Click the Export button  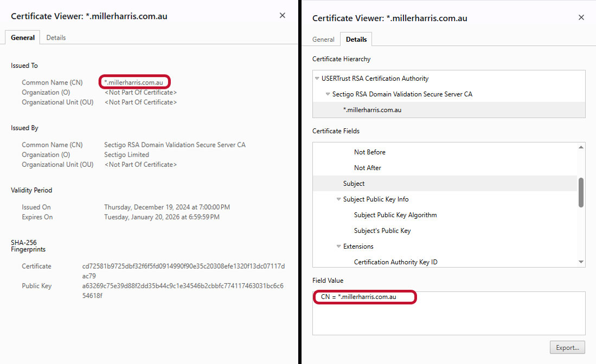(x=567, y=347)
